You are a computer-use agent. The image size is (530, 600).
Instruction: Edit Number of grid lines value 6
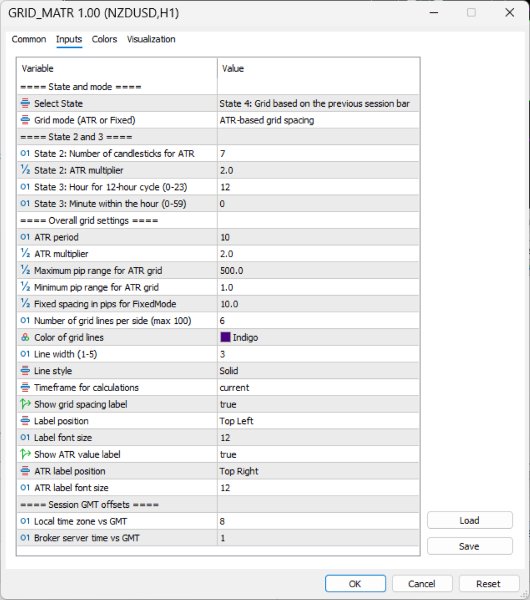(318, 321)
